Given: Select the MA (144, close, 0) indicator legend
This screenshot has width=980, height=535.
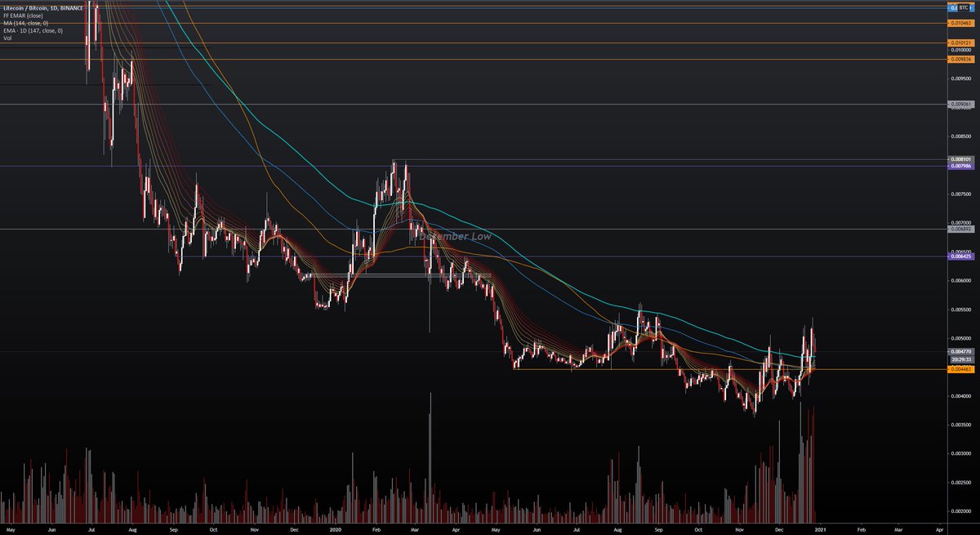Looking at the screenshot, I should [25, 23].
